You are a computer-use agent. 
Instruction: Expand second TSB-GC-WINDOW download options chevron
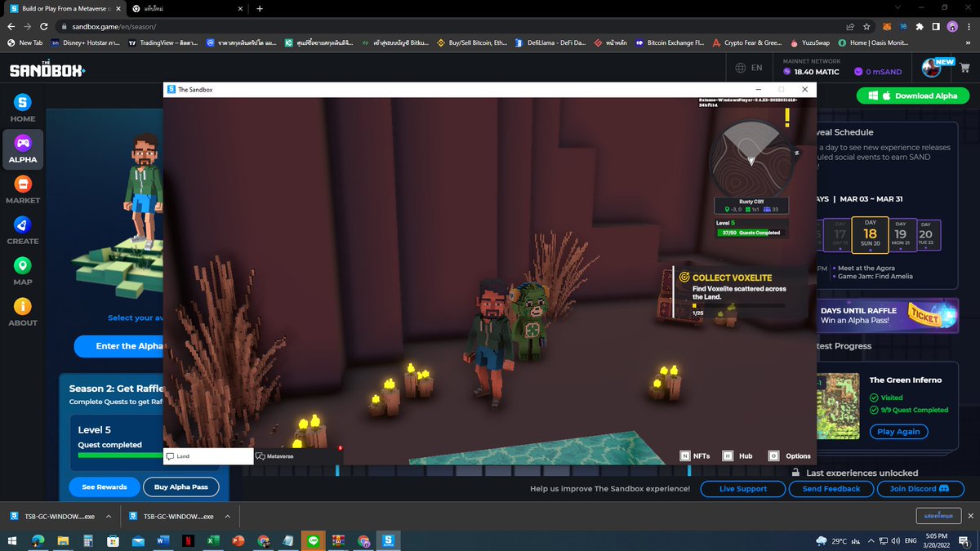(x=228, y=517)
